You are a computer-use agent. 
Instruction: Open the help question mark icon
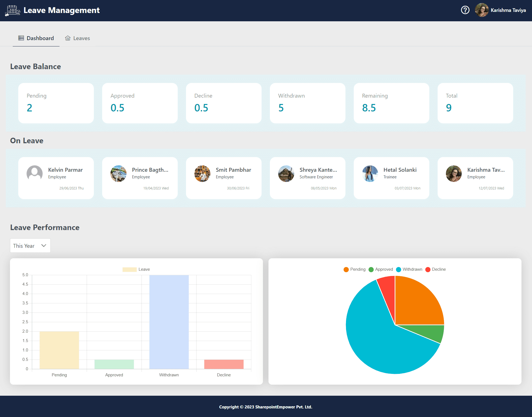(x=465, y=10)
